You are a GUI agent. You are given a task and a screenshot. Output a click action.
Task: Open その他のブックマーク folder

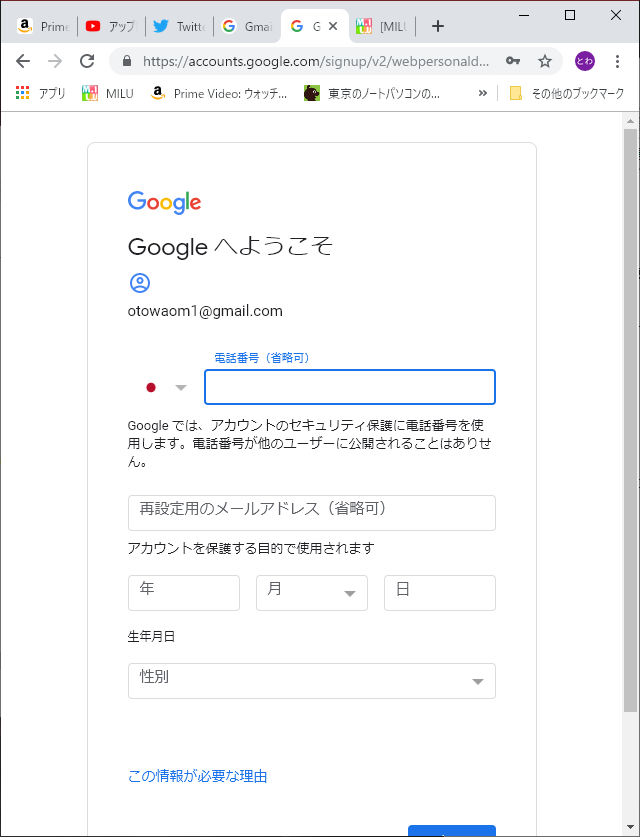[x=567, y=93]
